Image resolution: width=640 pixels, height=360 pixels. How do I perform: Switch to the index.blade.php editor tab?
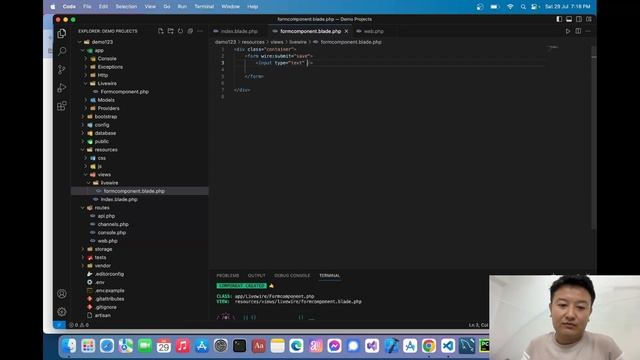tap(239, 31)
